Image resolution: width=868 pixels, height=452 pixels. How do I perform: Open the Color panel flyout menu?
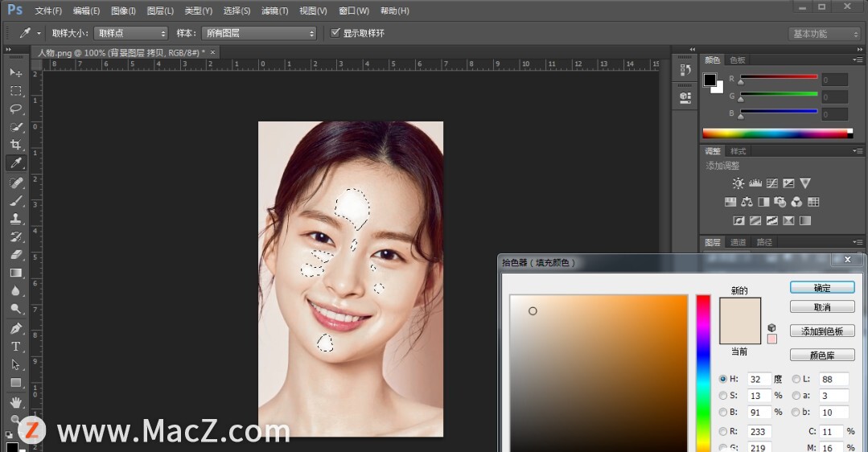[858, 60]
